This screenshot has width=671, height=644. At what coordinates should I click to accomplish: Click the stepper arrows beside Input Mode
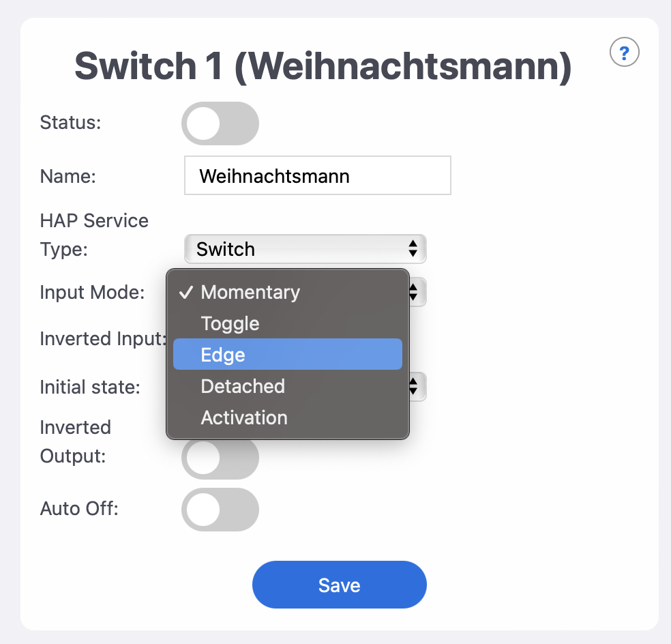[412, 292]
